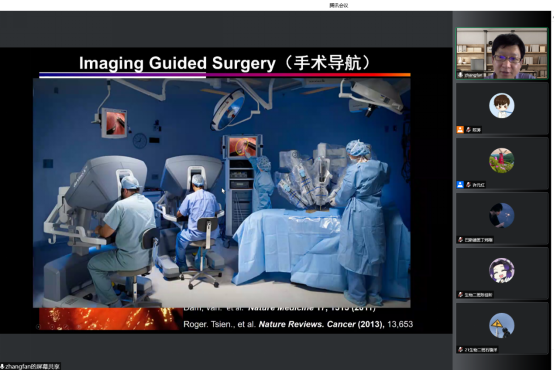Click the orange fluorescence image below the photo
The width and height of the screenshot is (554, 371).
click(110, 319)
